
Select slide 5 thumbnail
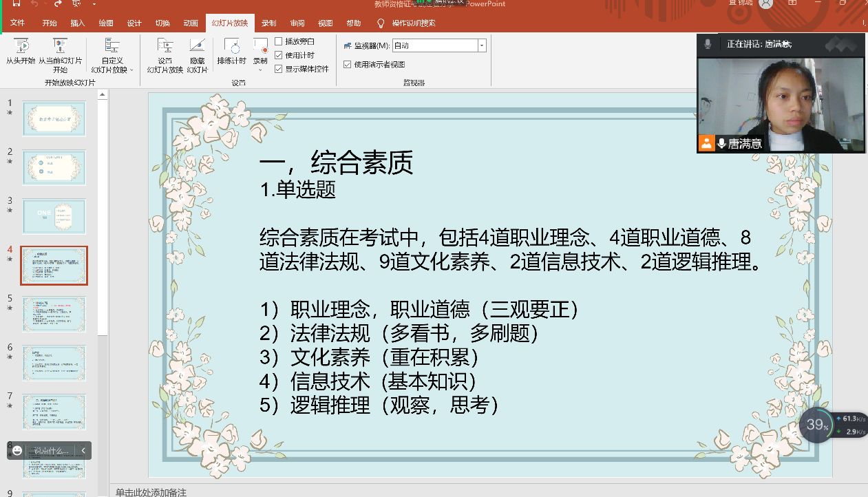(x=54, y=314)
